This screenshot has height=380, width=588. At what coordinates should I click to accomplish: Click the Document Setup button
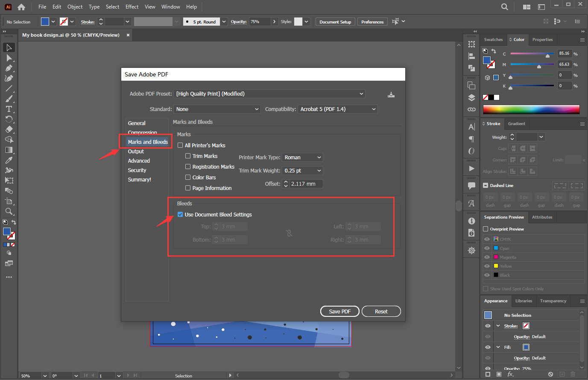coord(335,22)
